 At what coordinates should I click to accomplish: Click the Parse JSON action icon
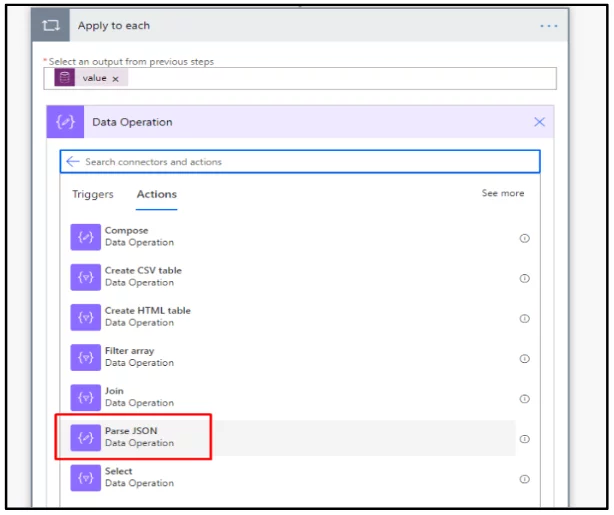click(85, 437)
